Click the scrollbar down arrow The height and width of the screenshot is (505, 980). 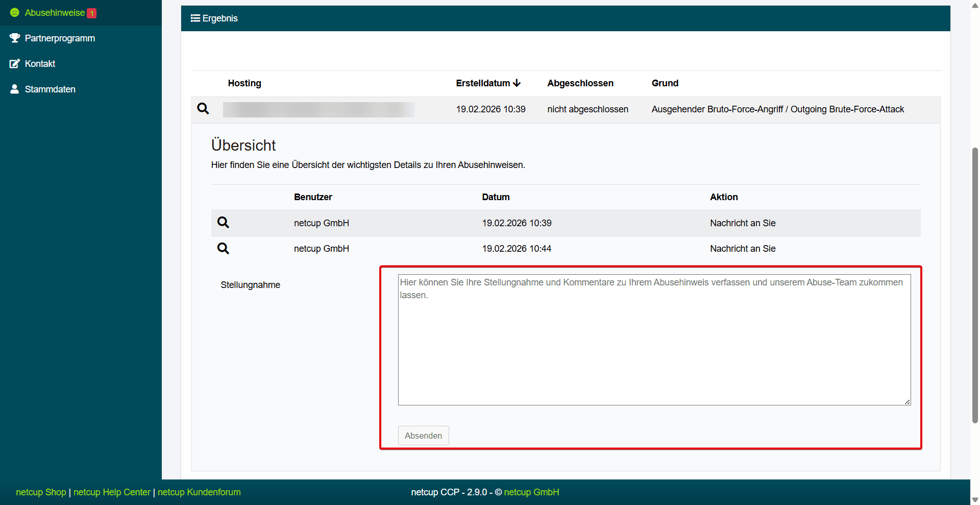pos(975,500)
